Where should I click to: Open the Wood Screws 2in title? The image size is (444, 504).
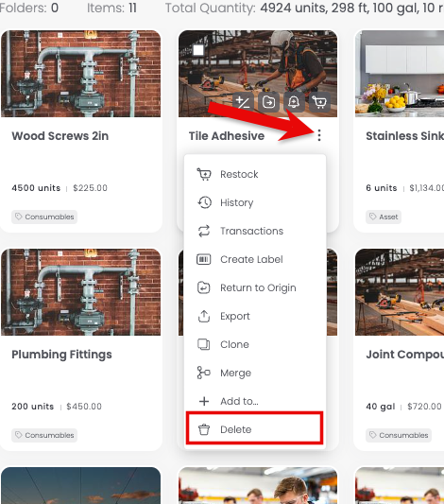point(60,136)
